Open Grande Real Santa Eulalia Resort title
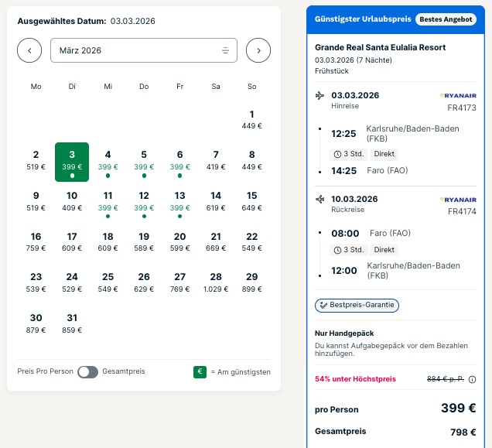This screenshot has width=492, height=448. [x=380, y=47]
